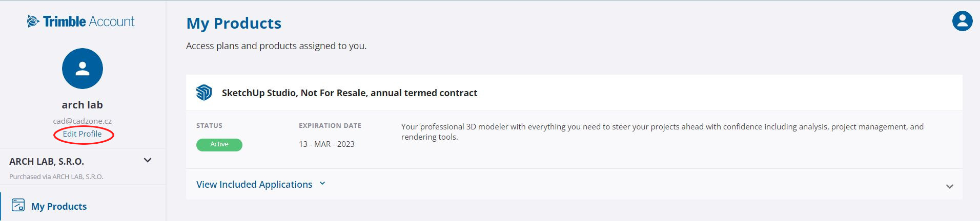Expand View Included Applications

tap(254, 184)
